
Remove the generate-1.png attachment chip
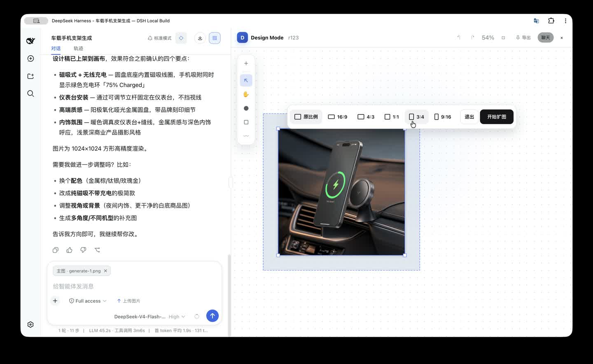coord(105,271)
